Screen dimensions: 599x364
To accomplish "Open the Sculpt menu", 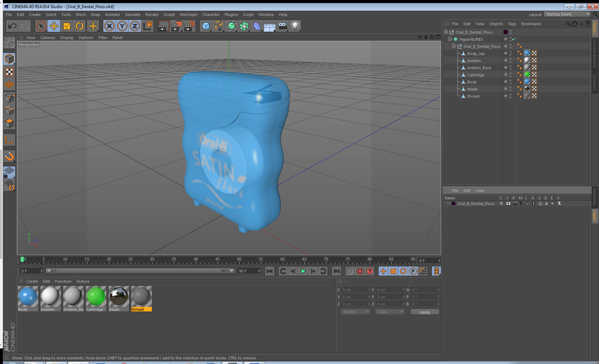I will [x=169, y=15].
